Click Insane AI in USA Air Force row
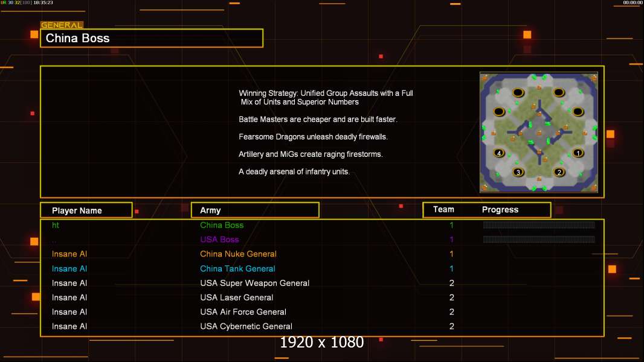 [x=69, y=311]
